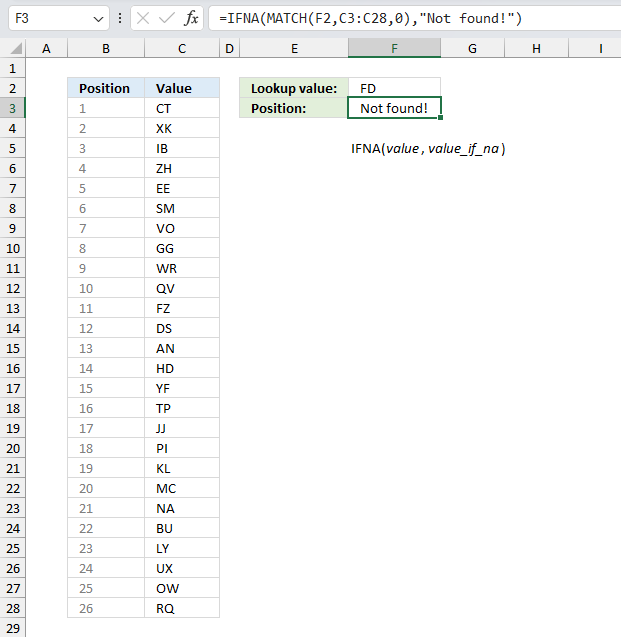
Task: Click the Name Box showing F3
Action: coord(59,18)
